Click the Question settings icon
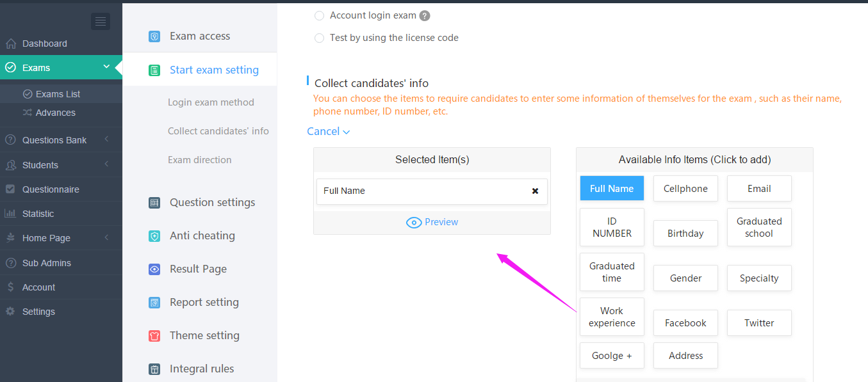Screen dimensions: 868x382 pos(154,203)
